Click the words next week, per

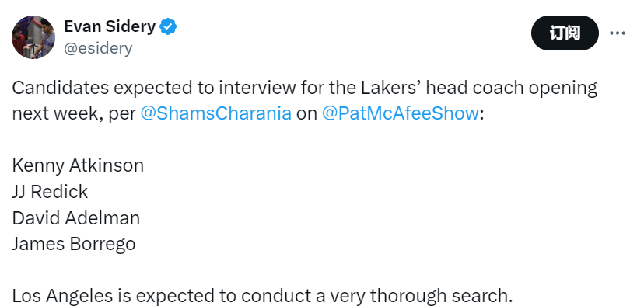click(x=74, y=113)
